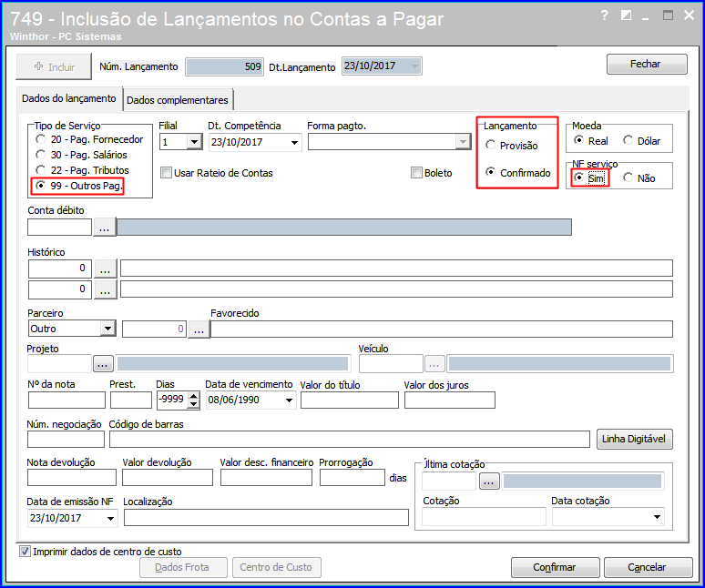Screen dimensions: 705x588
Task: Click the Cotação value field
Action: tap(484, 517)
